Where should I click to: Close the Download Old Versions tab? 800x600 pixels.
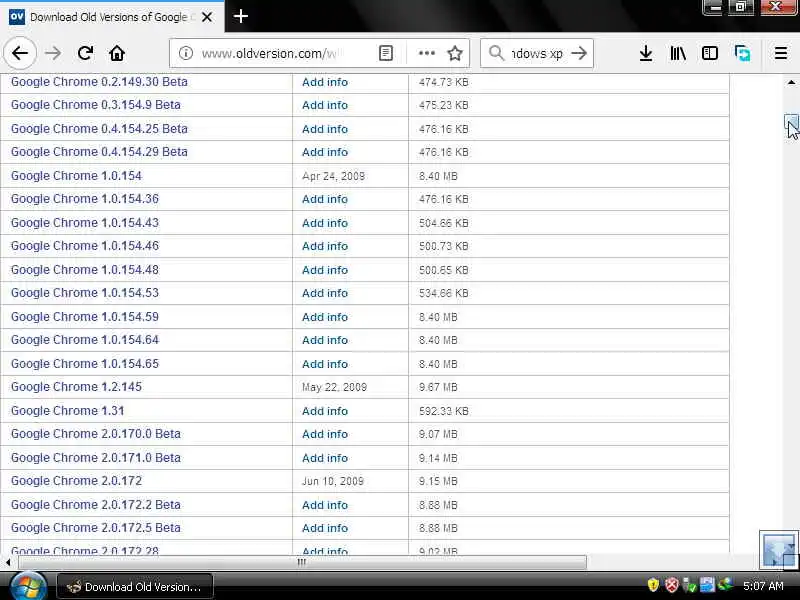(207, 17)
